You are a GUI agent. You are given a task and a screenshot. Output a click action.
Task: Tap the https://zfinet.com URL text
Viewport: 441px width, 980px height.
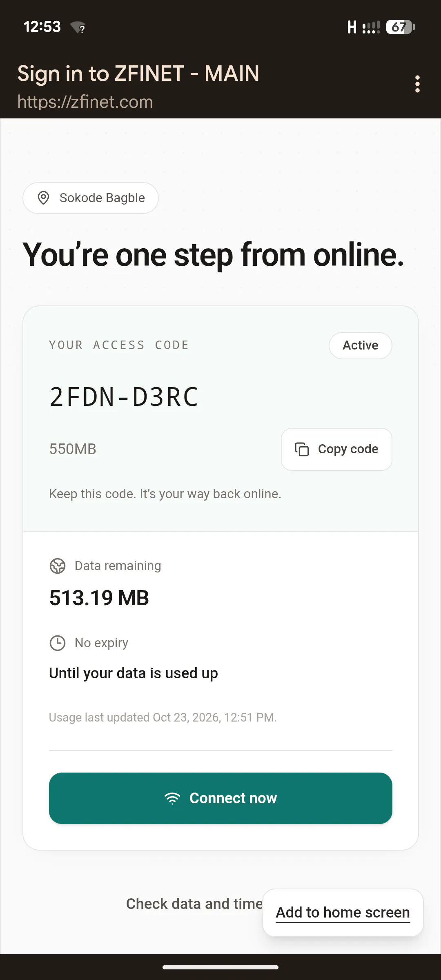[85, 102]
